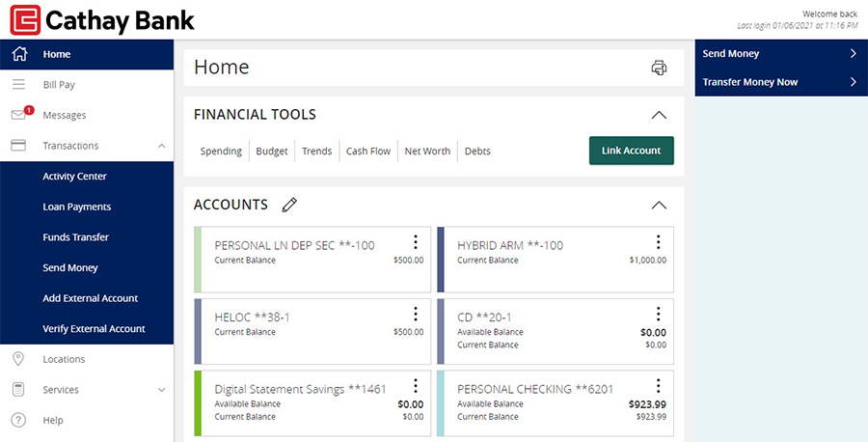Click the Locations pin icon

click(18, 359)
